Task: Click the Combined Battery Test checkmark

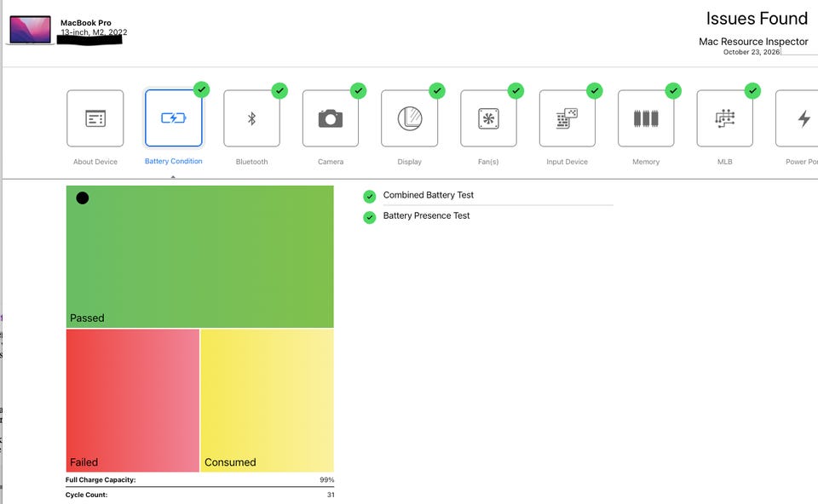Action: (x=369, y=197)
